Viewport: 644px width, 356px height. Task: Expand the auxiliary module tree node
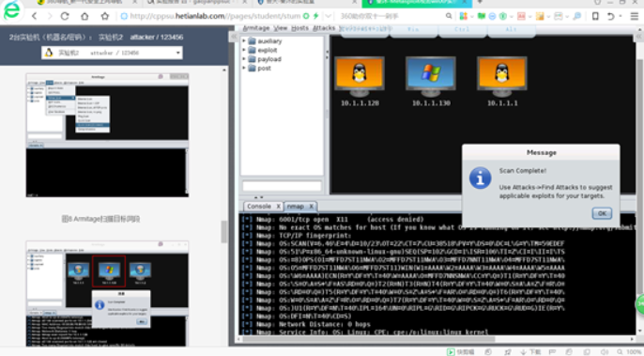click(x=244, y=40)
